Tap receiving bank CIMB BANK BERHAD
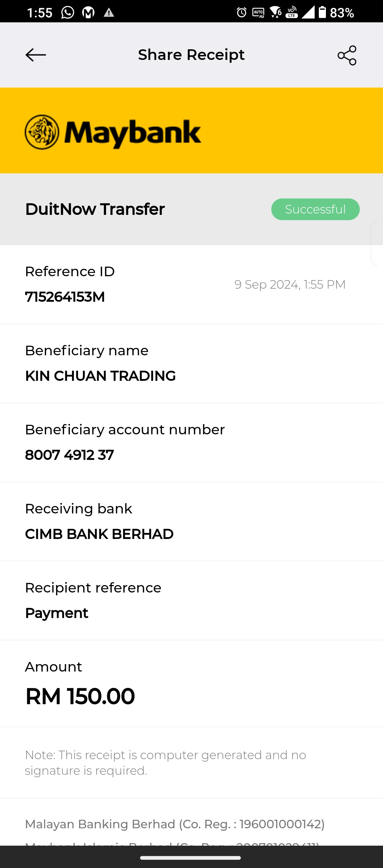 [x=99, y=534]
